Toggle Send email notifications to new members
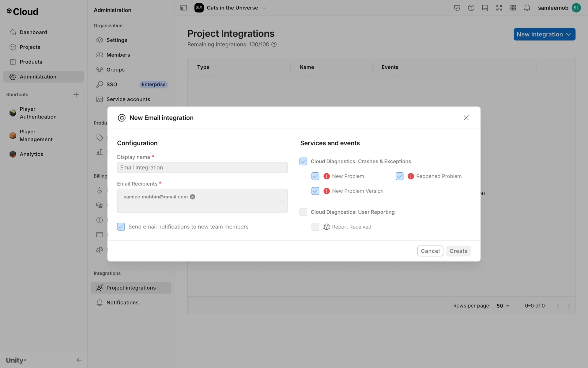The height and width of the screenshot is (368, 588). click(x=121, y=227)
